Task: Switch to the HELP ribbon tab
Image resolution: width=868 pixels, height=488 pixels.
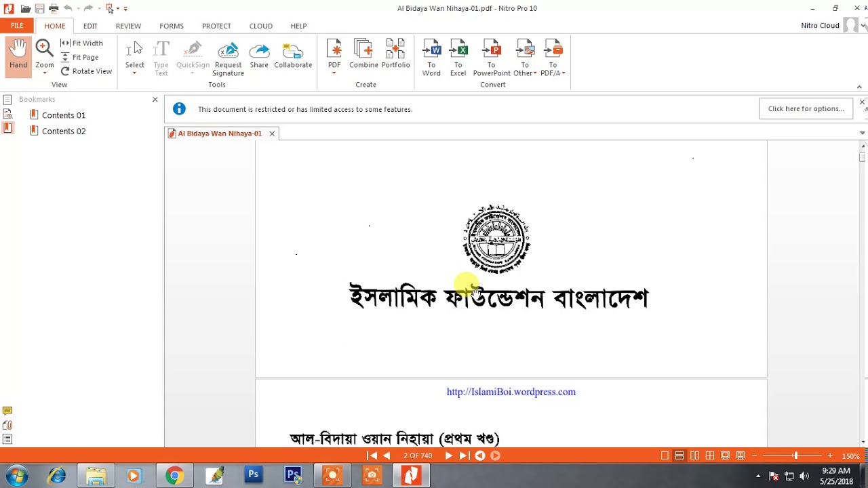Action: pyautogui.click(x=298, y=26)
